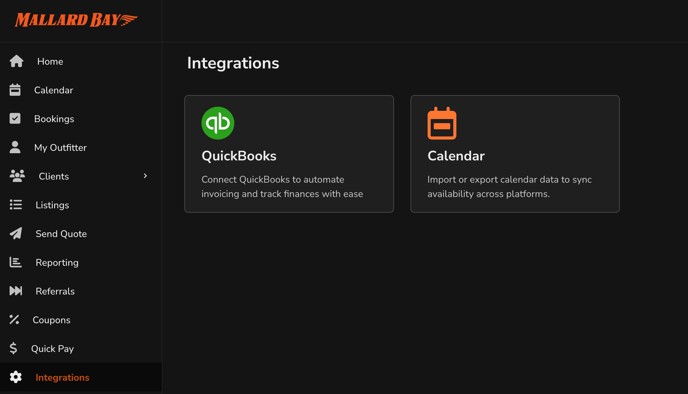Click the Bookings checkmark icon
This screenshot has width=688, height=394.
15,118
